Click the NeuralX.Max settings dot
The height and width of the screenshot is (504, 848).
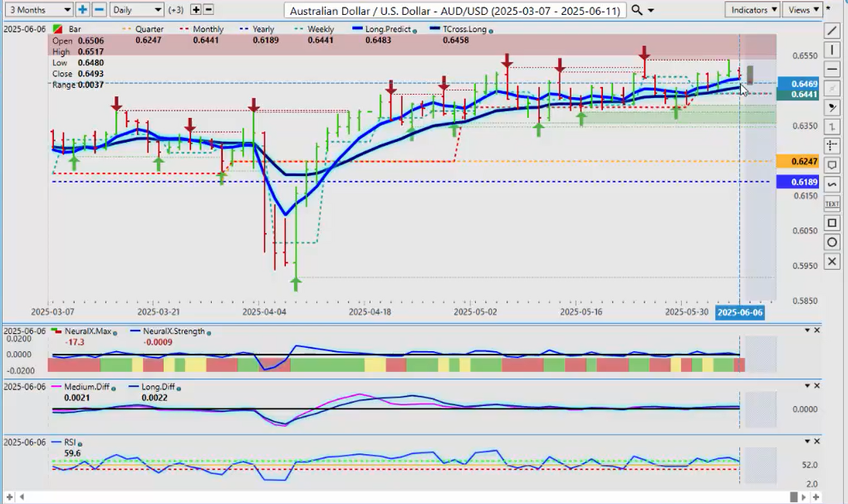click(x=115, y=333)
